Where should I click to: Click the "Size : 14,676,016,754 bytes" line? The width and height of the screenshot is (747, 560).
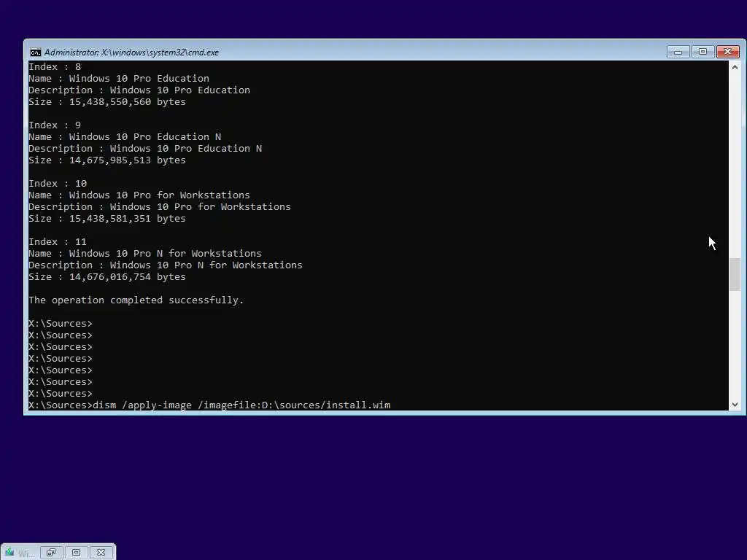pos(107,276)
